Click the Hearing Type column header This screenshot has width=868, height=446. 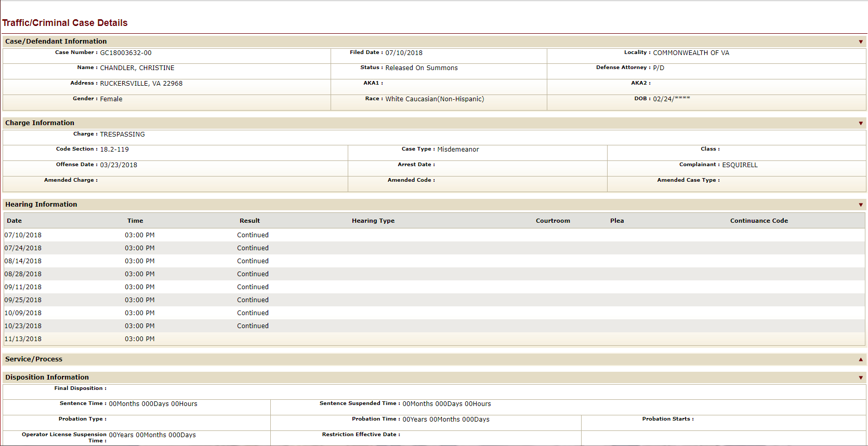point(373,221)
